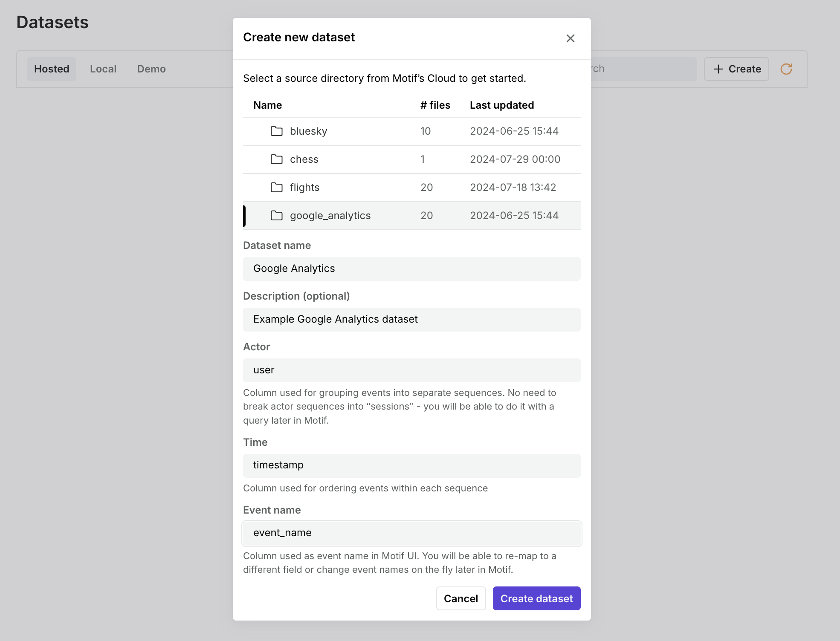Switch to the Demo tab
The image size is (840, 641).
[x=151, y=69]
